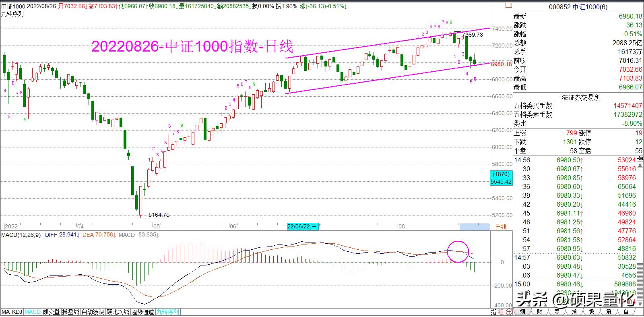Click the 7369.73 high price label
Viewport: 644px width, 317px height.
point(473,35)
